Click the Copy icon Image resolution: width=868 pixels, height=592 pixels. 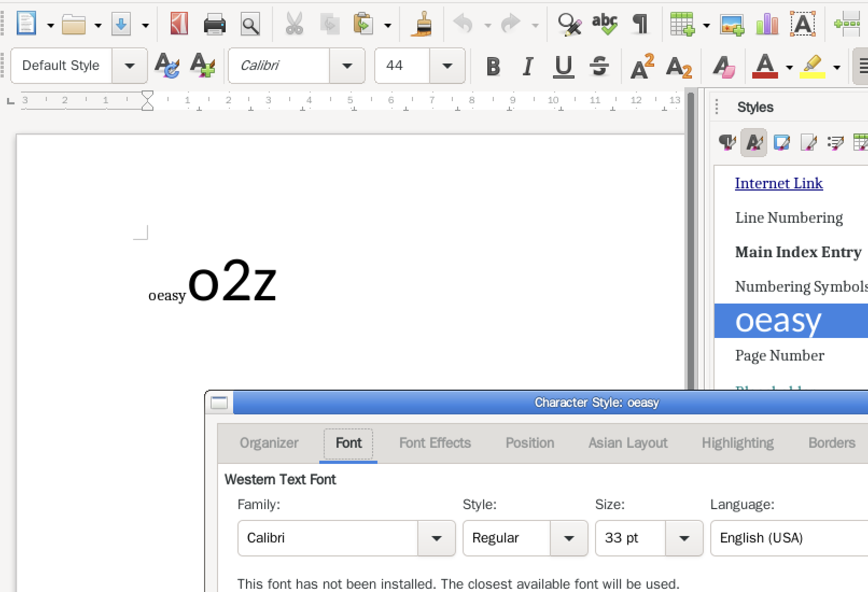point(330,24)
